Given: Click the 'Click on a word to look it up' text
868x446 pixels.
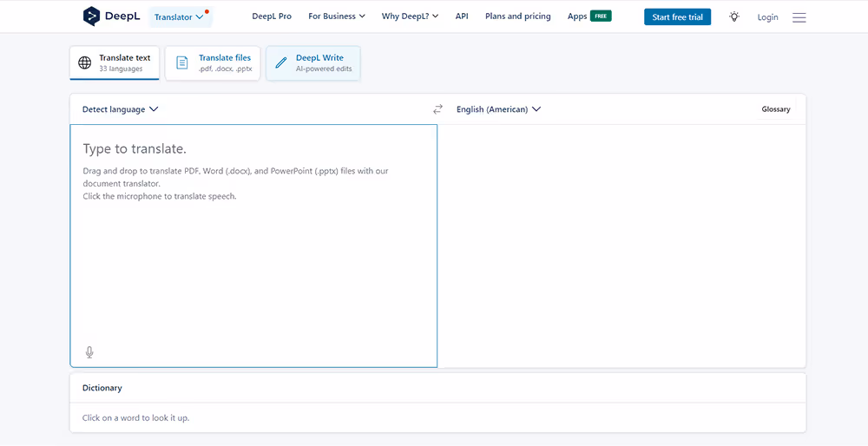Looking at the screenshot, I should 135,417.
